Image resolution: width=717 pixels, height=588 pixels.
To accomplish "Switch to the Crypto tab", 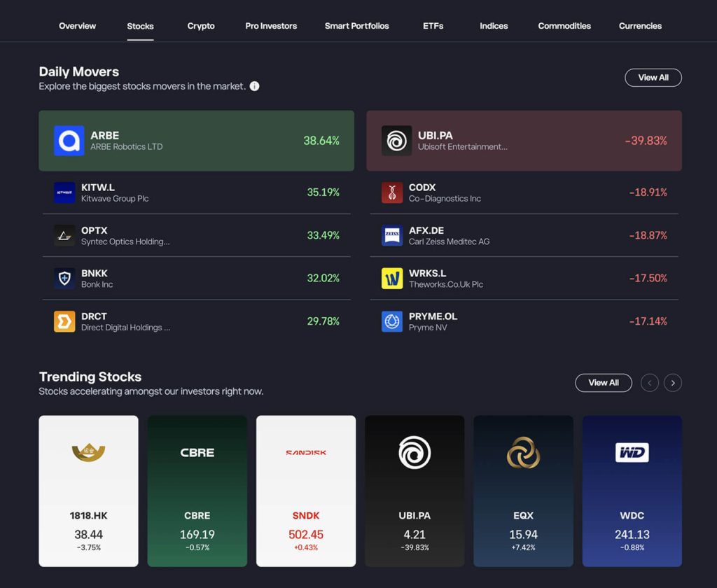I will 201,26.
